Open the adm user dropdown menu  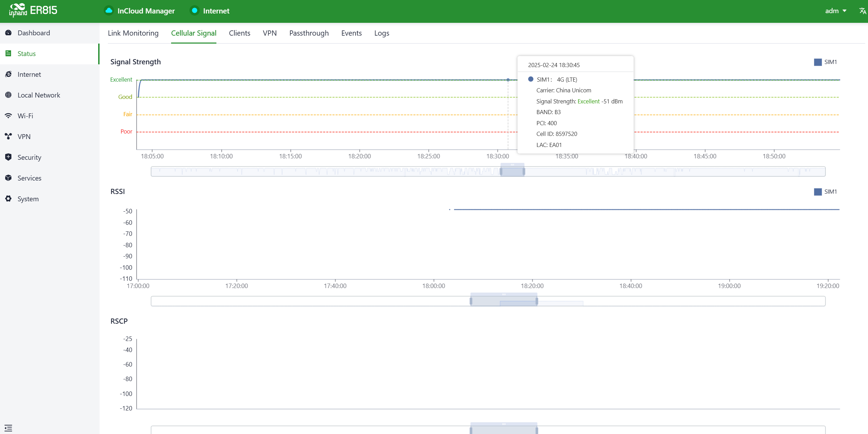tap(836, 11)
